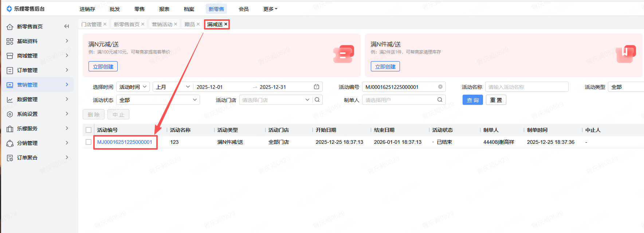Expand 系统设置 sidebar chevron
This screenshot has height=233, width=644.
pos(67,114)
